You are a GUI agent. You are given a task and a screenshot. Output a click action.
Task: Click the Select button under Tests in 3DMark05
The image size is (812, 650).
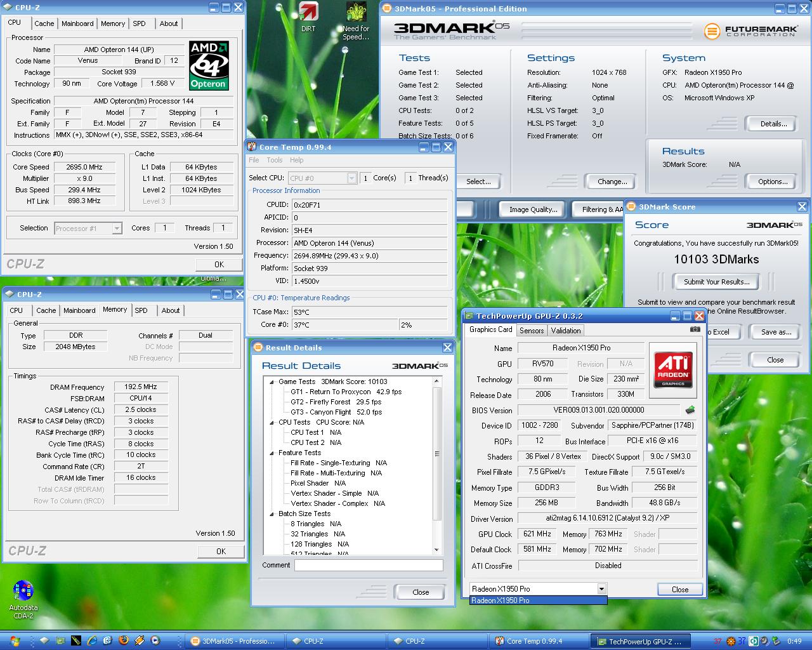point(478,182)
